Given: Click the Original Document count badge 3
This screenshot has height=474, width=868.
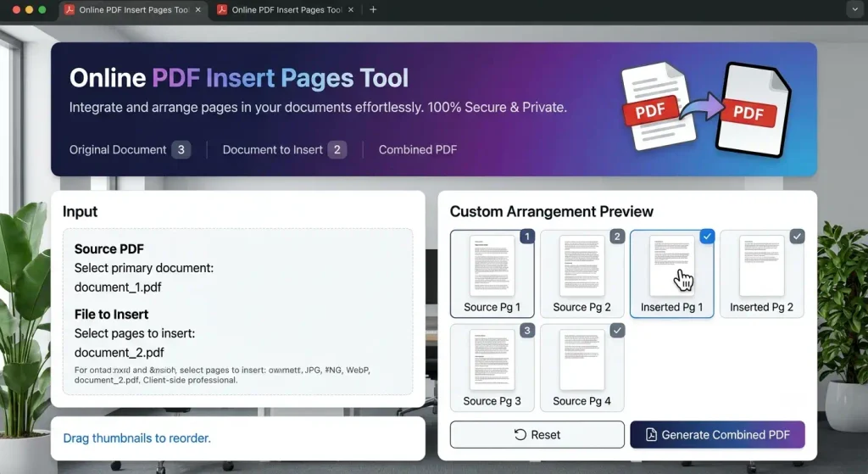Looking at the screenshot, I should (181, 149).
